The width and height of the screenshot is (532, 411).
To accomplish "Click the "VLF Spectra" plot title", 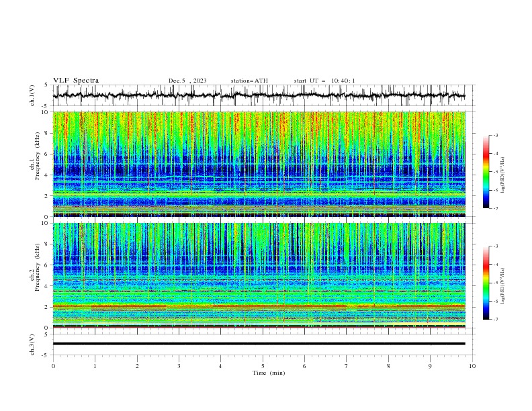I will (x=76, y=81).
